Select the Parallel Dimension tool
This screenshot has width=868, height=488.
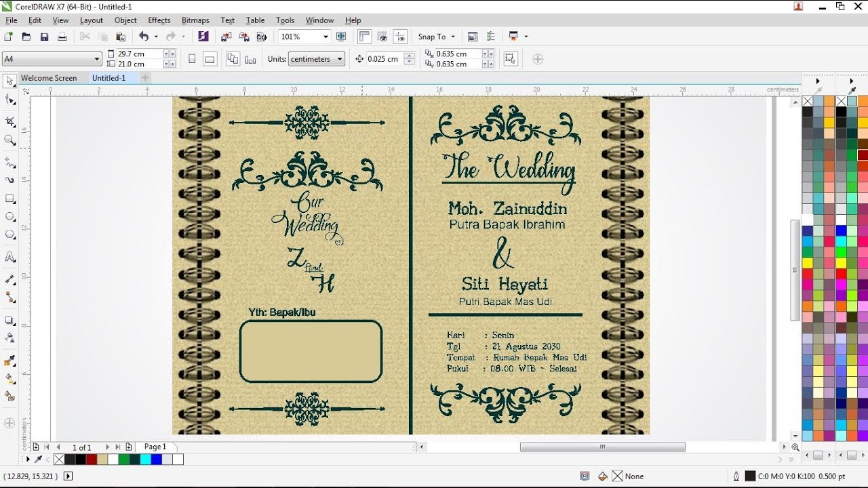click(9, 279)
